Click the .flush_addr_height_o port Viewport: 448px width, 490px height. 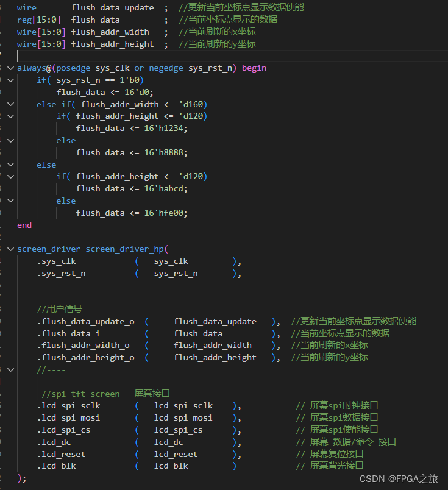click(x=86, y=358)
